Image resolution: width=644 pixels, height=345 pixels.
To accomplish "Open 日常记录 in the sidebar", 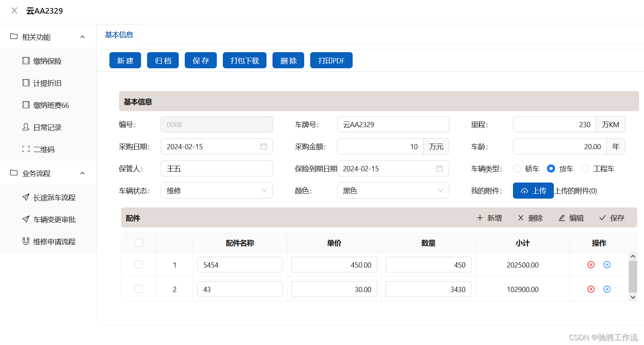I will point(48,127).
